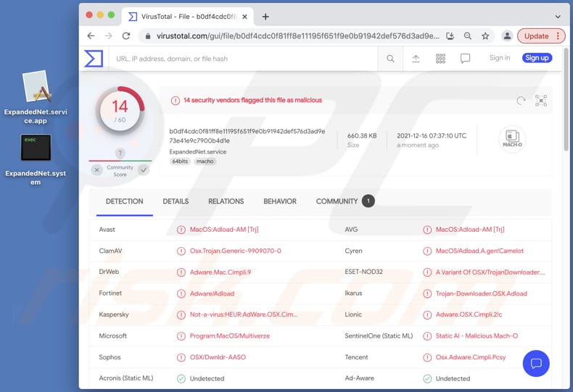Click the Osx.Adware.Cimpli.Pcsy Tencent result
Image resolution: width=573 pixels, height=392 pixels.
tap(471, 357)
